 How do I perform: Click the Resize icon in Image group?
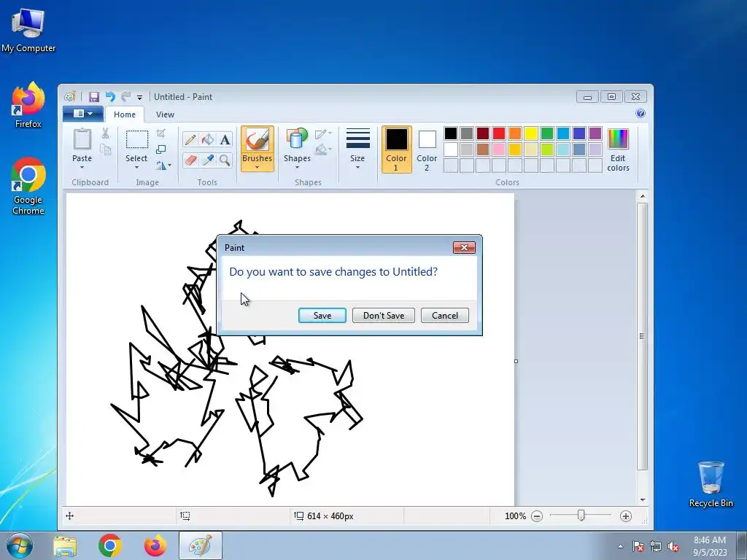coord(161,149)
